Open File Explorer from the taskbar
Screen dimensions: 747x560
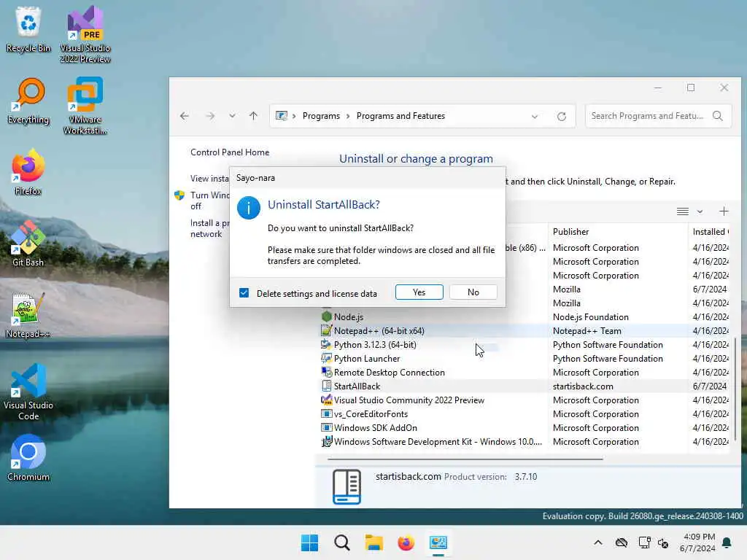click(374, 542)
